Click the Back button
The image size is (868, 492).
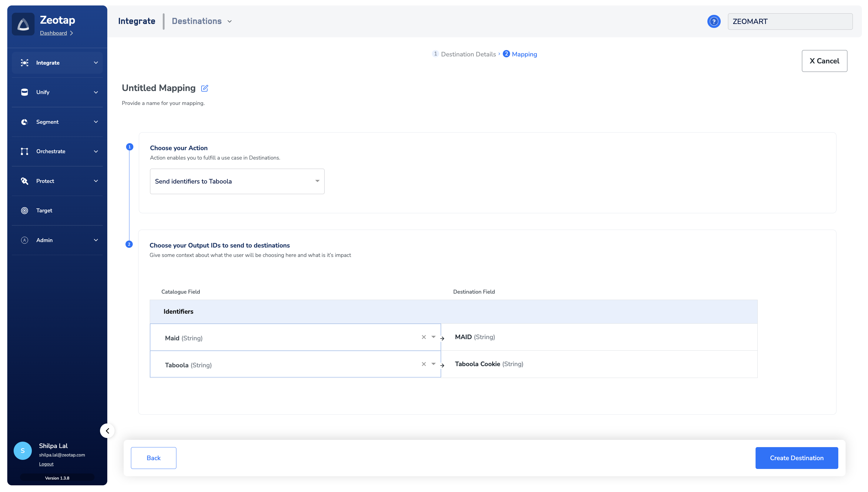pos(153,458)
